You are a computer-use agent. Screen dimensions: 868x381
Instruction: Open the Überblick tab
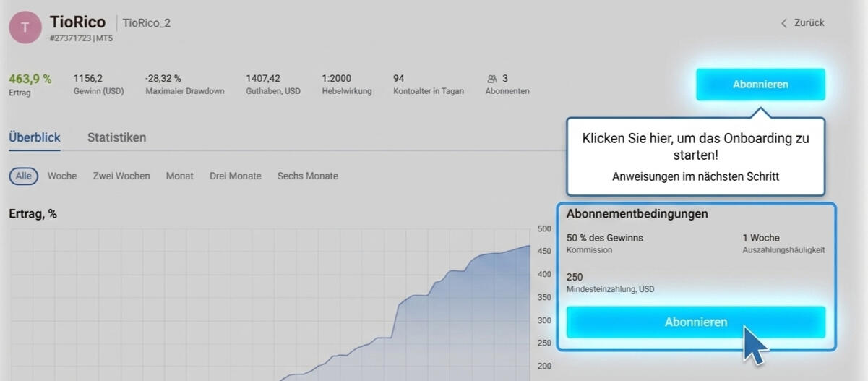point(35,137)
